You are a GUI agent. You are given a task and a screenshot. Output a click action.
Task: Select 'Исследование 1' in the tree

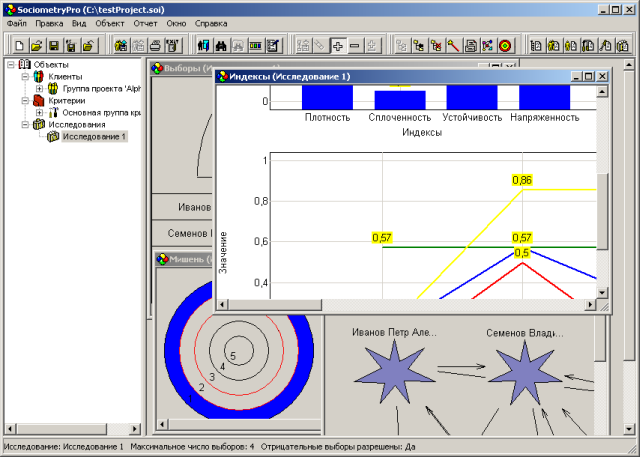(93, 137)
